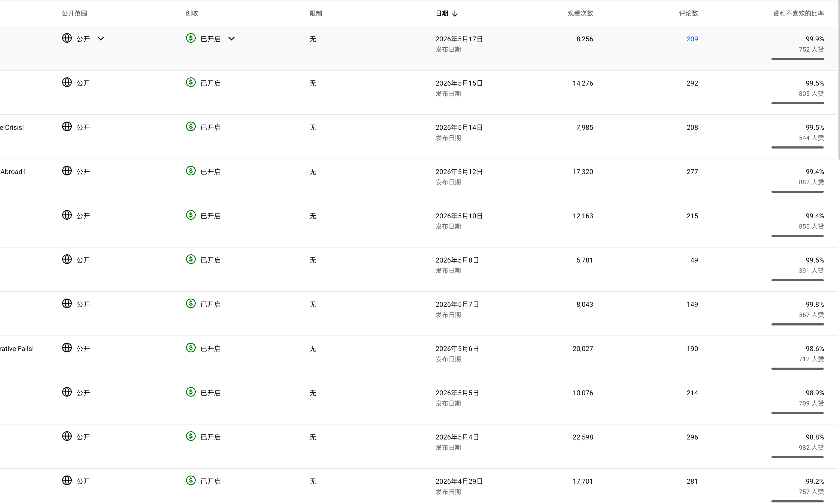Click monetization dollar icon for May 15 video

[191, 82]
